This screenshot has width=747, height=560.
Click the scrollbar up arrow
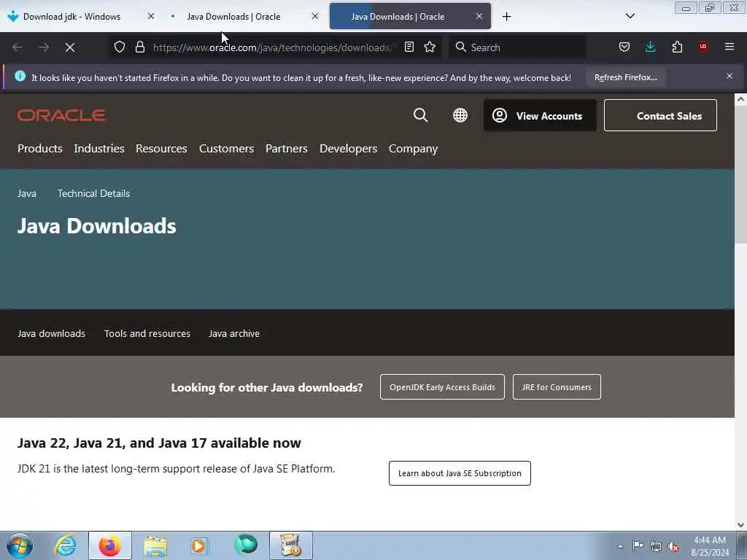pyautogui.click(x=741, y=99)
